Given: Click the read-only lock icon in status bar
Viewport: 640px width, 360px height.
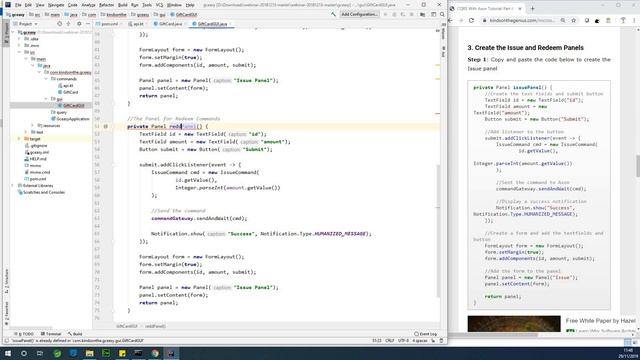Looking at the screenshot, I should point(433,340).
